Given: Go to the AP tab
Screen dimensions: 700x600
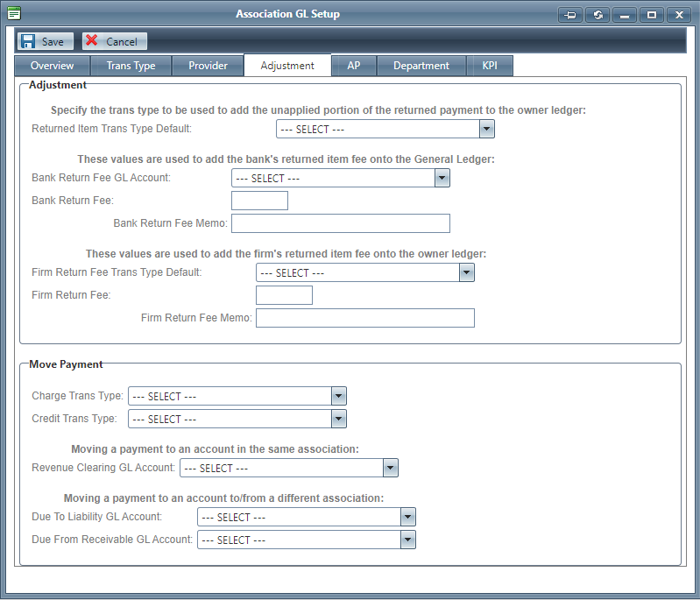Looking at the screenshot, I should tap(354, 66).
